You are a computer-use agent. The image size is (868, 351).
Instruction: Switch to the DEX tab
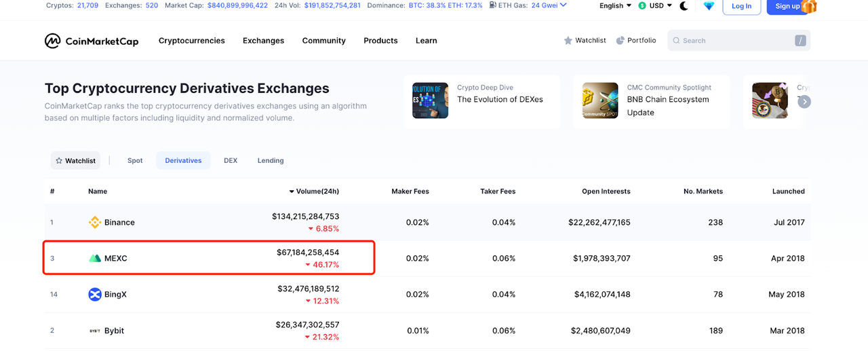point(231,161)
